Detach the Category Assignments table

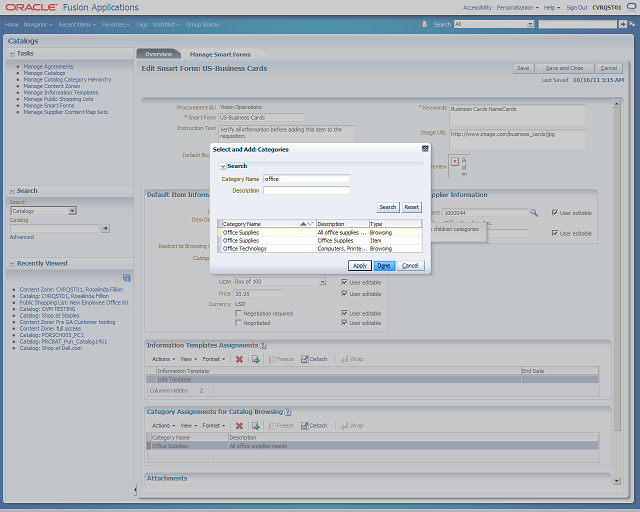(314, 426)
